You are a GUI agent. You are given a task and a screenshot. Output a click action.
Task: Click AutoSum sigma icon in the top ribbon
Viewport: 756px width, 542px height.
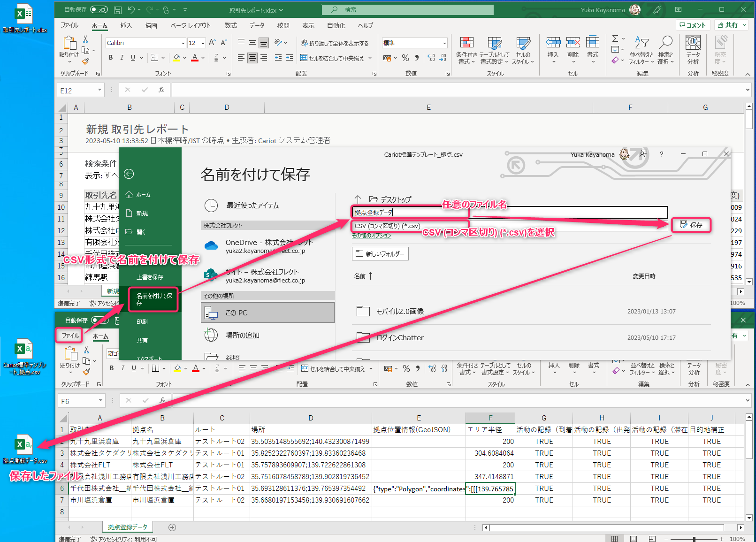tap(615, 38)
